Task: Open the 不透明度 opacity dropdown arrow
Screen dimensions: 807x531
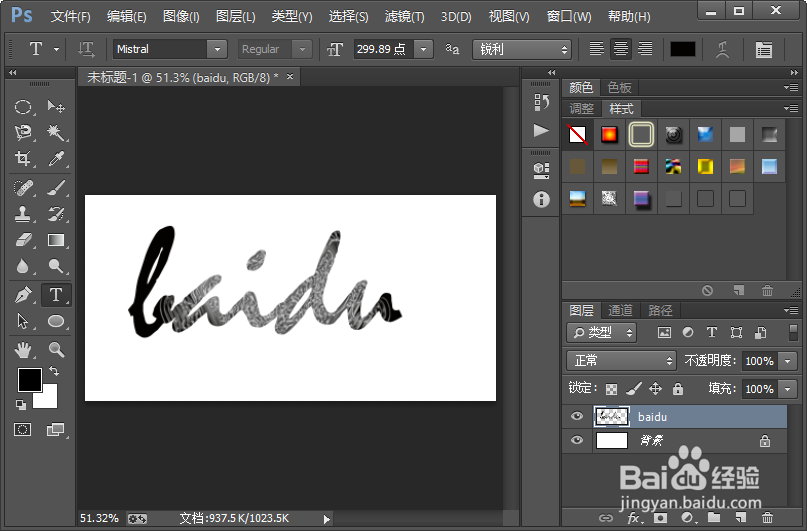Action: pos(788,361)
